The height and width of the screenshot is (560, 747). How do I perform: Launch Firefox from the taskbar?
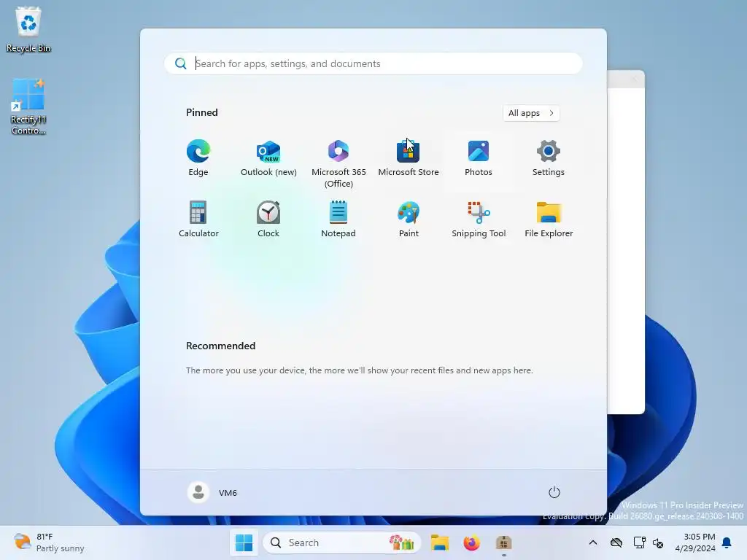472,542
